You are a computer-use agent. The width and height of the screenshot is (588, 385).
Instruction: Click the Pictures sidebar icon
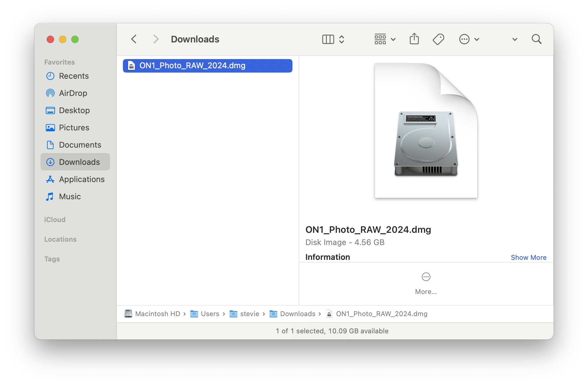50,128
